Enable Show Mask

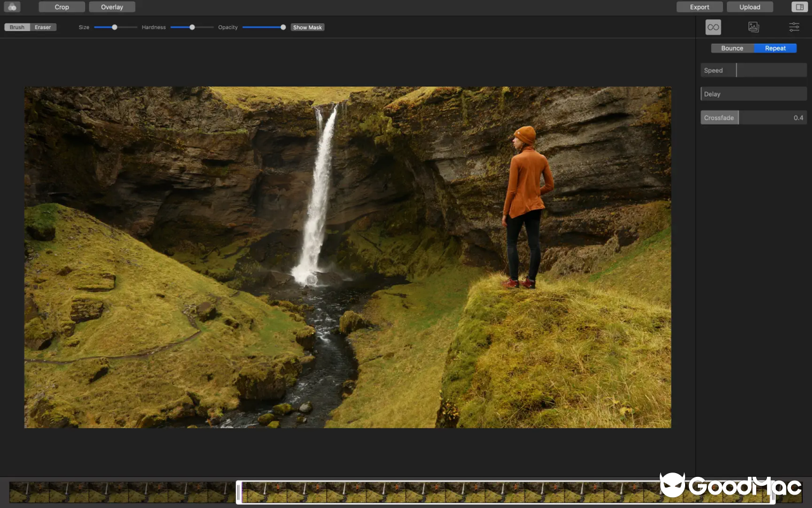[x=307, y=27]
